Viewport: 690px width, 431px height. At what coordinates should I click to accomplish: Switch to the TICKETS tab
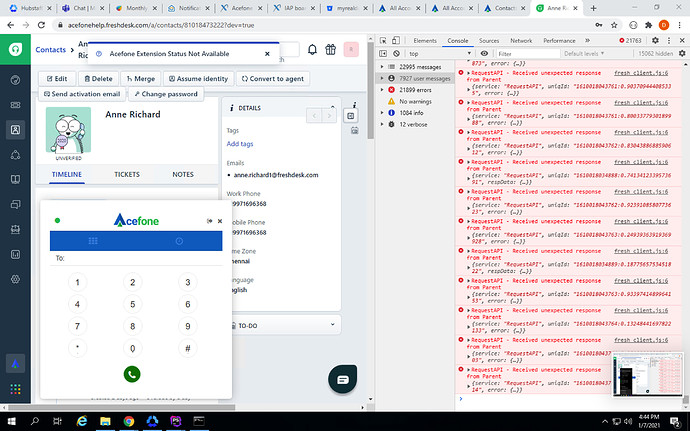pos(127,174)
